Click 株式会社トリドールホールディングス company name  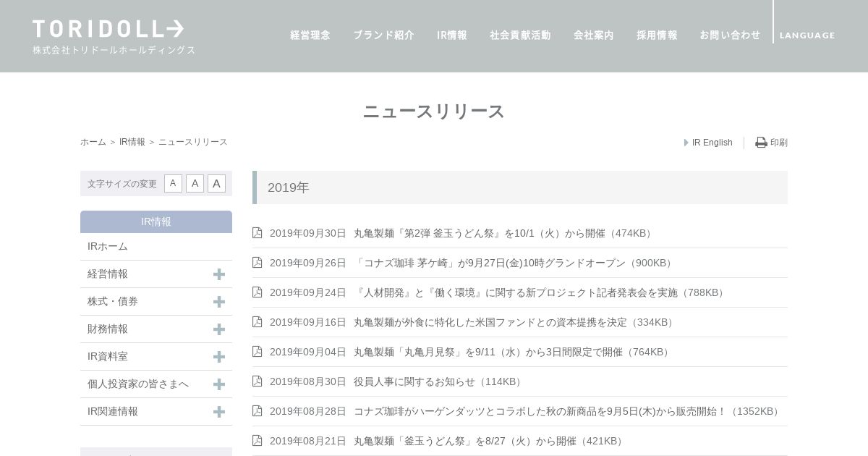pos(114,50)
